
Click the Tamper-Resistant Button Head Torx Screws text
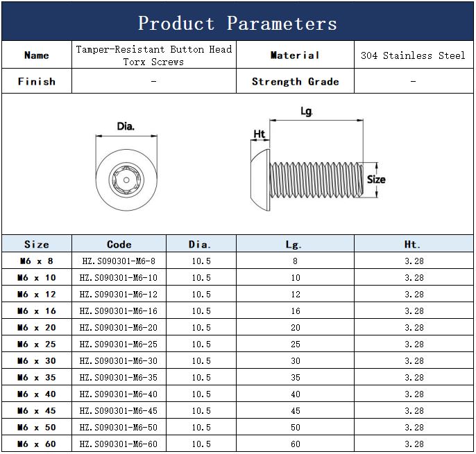coord(153,55)
